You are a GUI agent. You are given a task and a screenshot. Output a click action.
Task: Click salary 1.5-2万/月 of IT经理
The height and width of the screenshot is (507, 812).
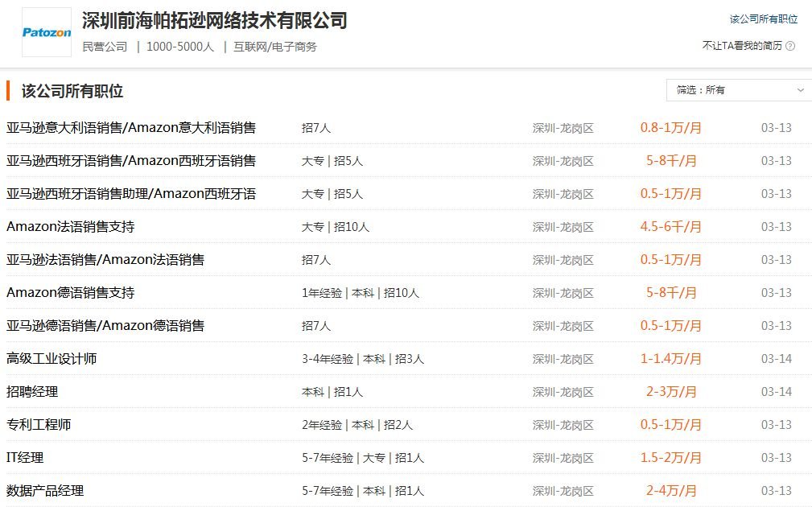670,458
